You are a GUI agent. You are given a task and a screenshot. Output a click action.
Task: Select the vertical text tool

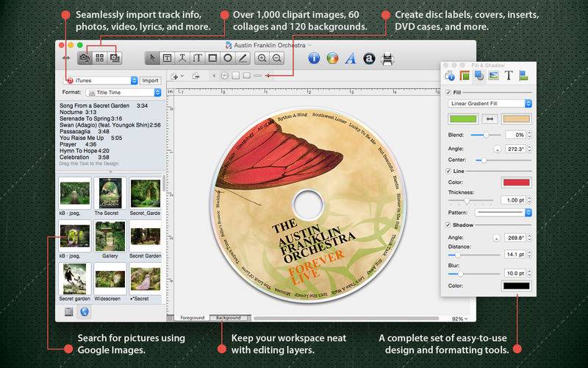pyautogui.click(x=197, y=58)
